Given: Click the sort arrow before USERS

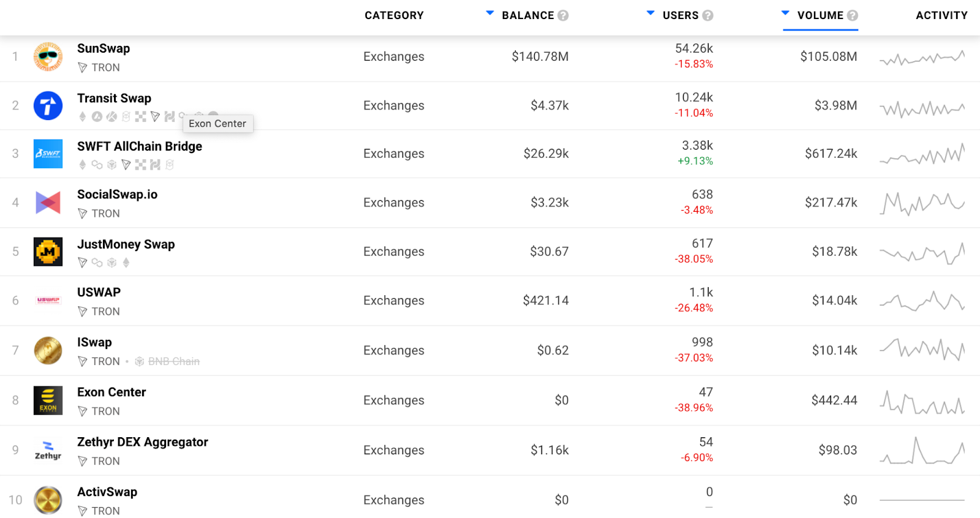Looking at the screenshot, I should [650, 13].
